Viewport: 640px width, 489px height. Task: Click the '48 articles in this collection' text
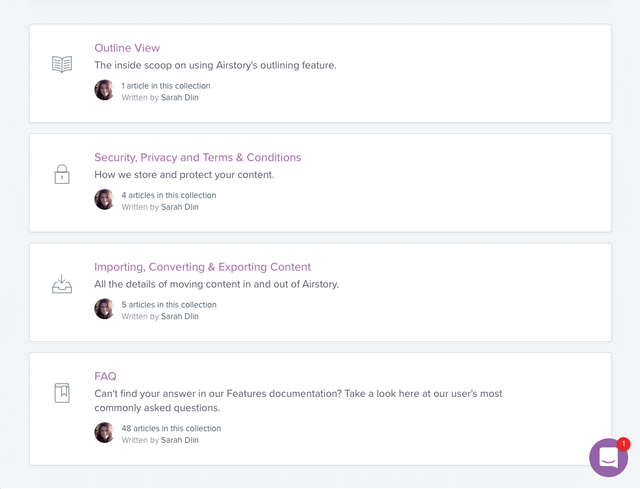(x=171, y=428)
